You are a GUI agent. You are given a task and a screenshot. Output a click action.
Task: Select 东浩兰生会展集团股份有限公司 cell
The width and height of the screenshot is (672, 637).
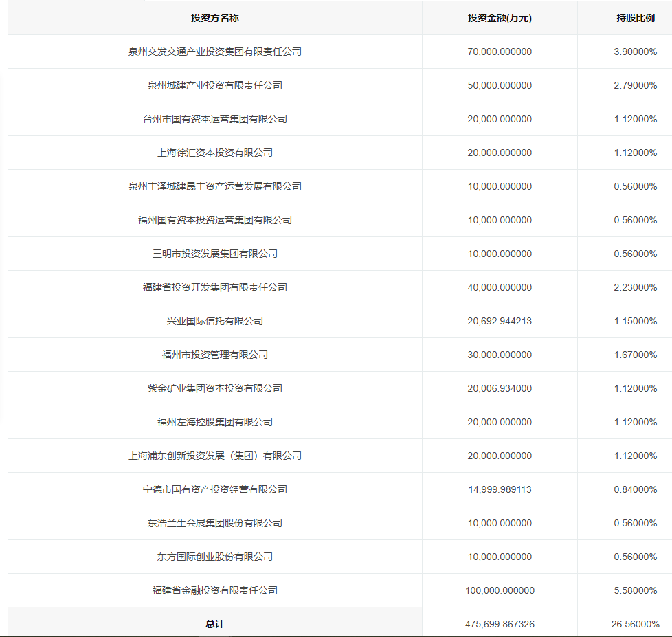point(214,523)
